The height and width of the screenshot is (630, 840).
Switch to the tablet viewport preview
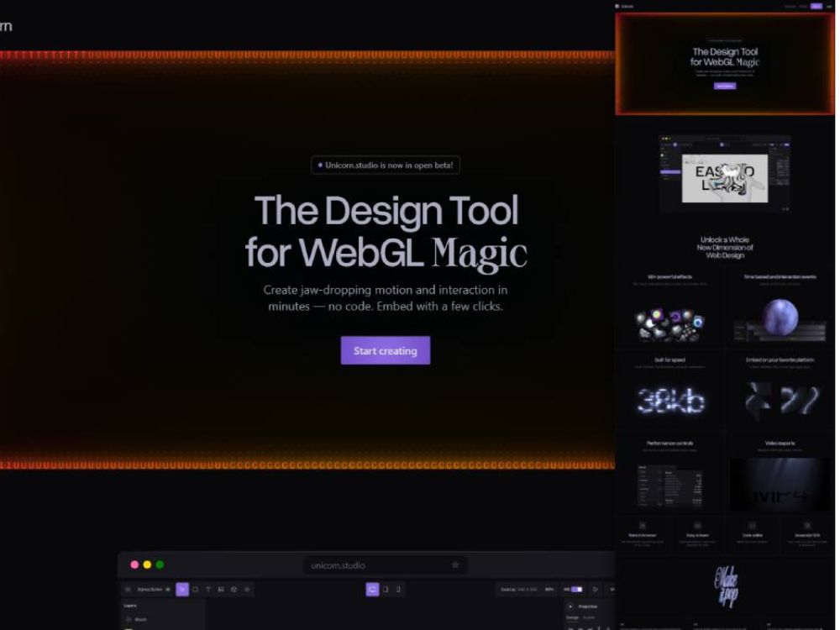(386, 590)
